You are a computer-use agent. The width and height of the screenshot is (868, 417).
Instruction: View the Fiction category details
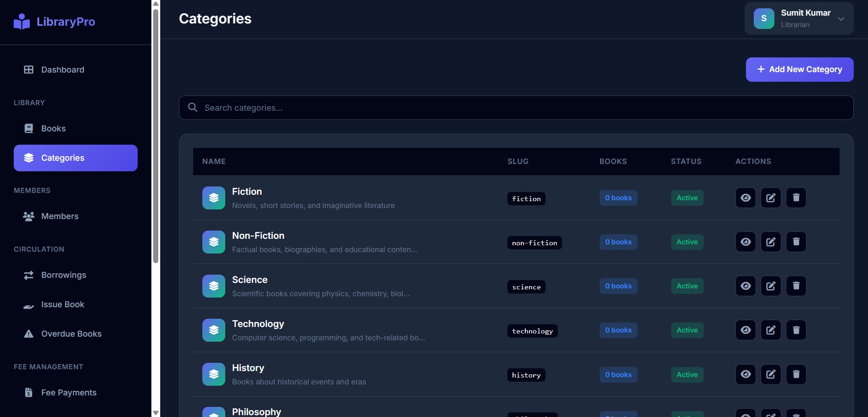point(746,198)
